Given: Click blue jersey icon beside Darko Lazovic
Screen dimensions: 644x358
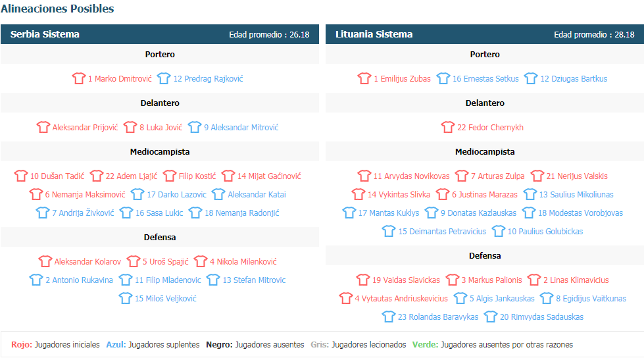Looking at the screenshot, I should 137,195.
